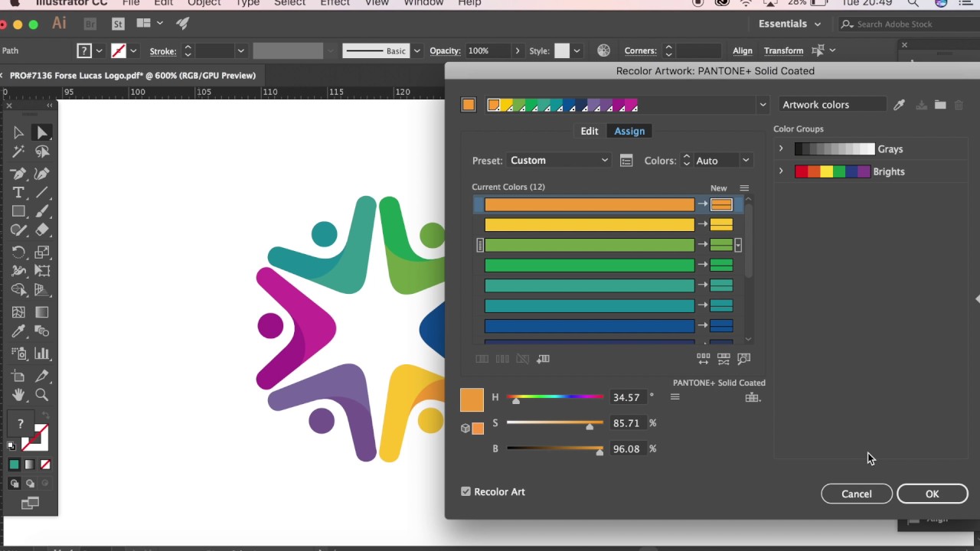The height and width of the screenshot is (551, 980).
Task: Select the Shape Builder tool
Action: 18,290
